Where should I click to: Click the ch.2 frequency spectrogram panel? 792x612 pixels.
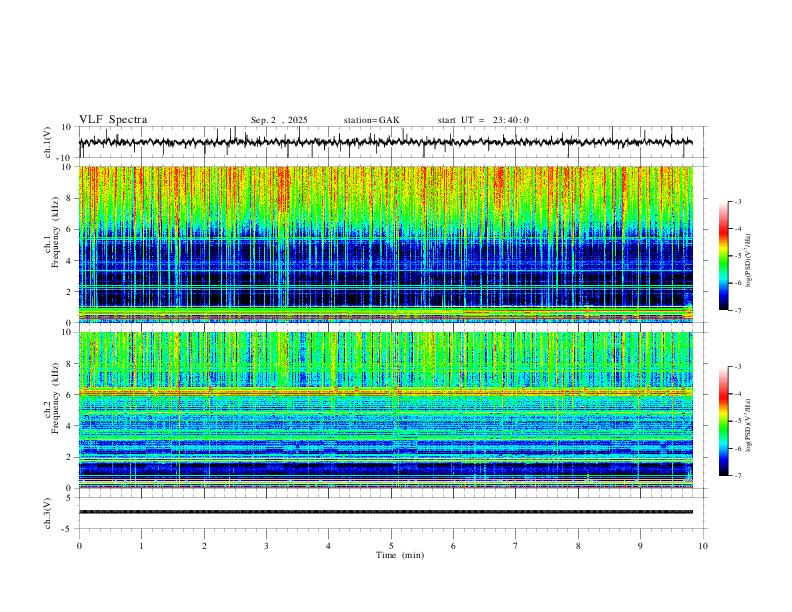click(x=386, y=410)
